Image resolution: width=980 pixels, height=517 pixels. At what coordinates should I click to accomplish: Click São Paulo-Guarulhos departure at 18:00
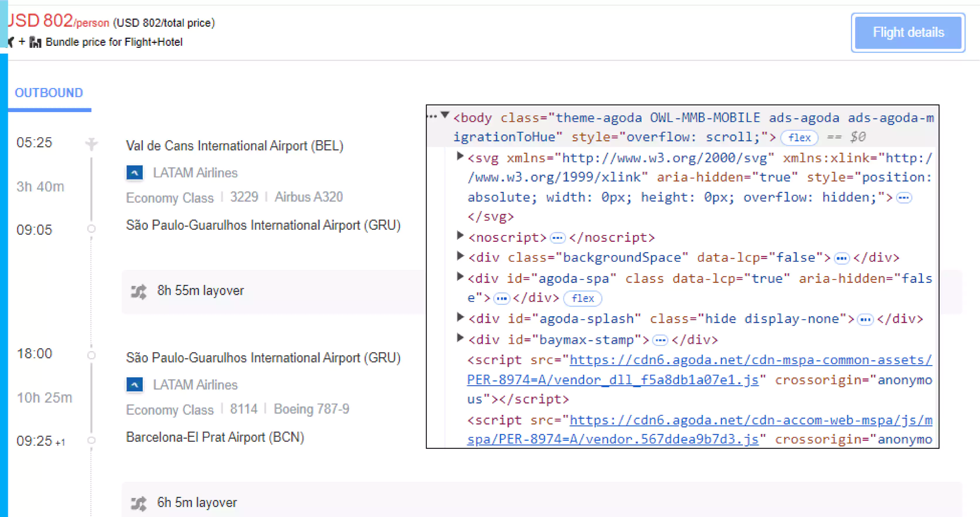tap(263, 358)
